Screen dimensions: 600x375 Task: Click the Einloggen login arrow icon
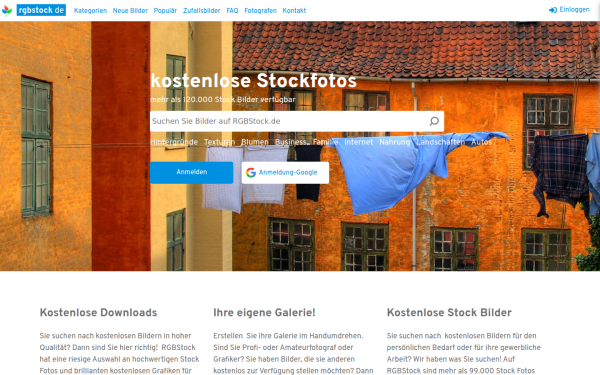point(553,10)
